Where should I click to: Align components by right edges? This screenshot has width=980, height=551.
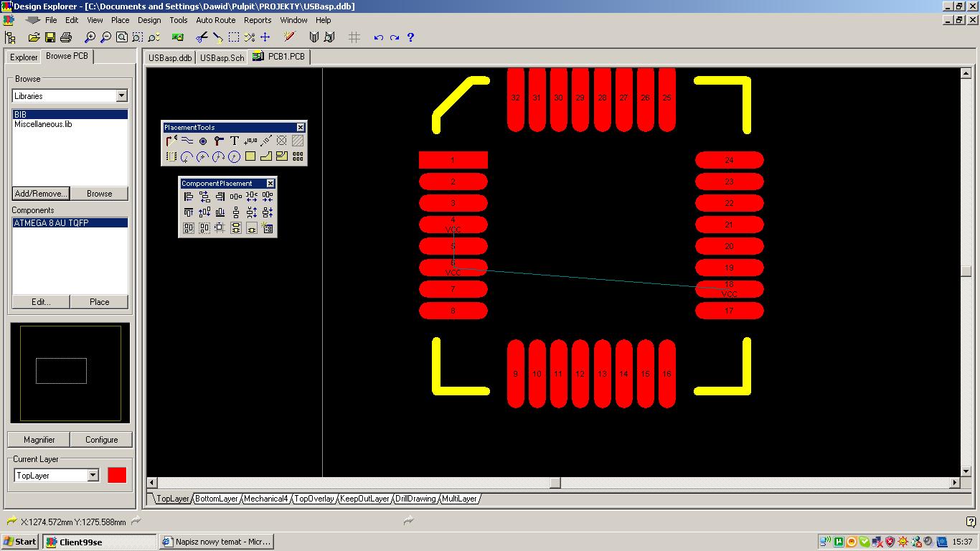click(220, 197)
